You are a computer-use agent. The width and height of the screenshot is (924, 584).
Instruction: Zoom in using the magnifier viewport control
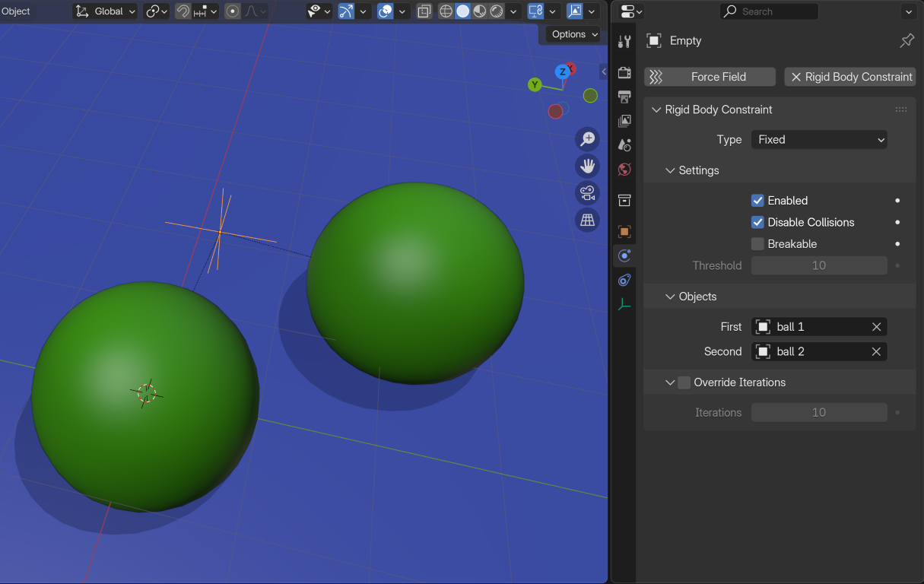(x=587, y=138)
